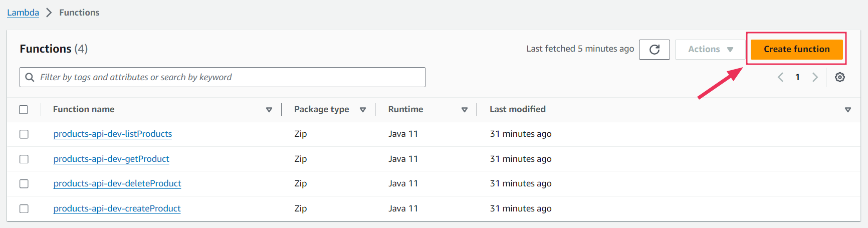This screenshot has width=868, height=228.
Task: Sort by Function name arrow
Action: tap(269, 110)
